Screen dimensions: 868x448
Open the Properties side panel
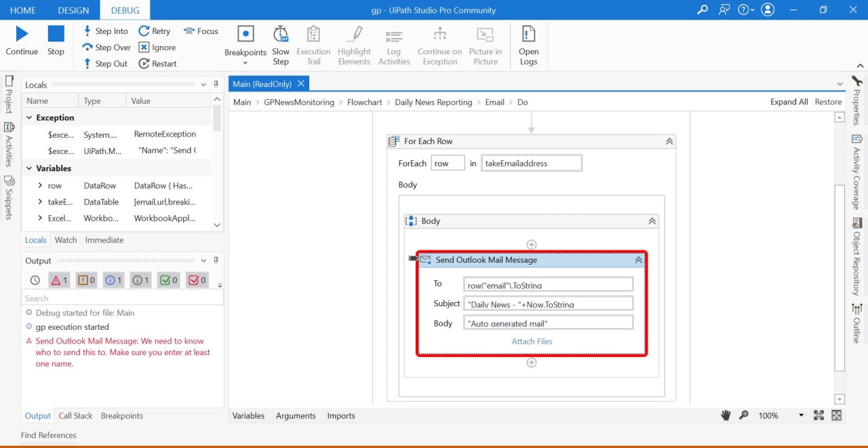pyautogui.click(x=857, y=100)
